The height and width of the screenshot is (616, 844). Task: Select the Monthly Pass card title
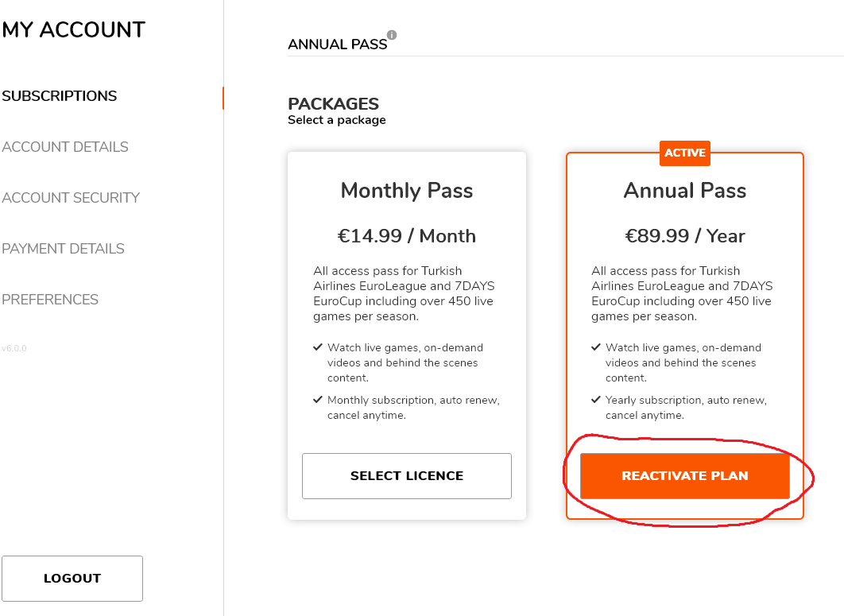[407, 191]
